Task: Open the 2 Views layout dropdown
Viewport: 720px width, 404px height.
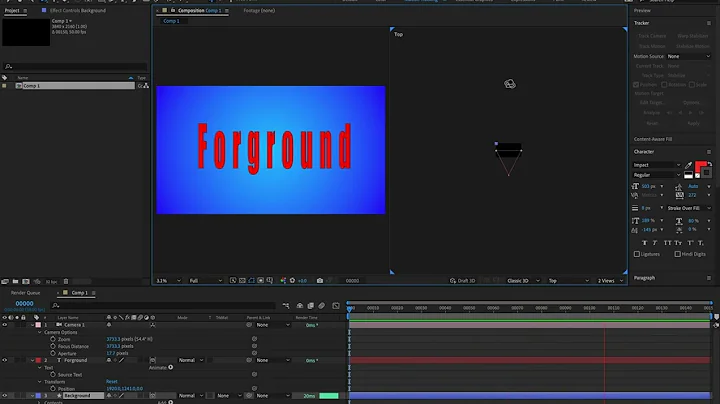Action: (x=610, y=281)
